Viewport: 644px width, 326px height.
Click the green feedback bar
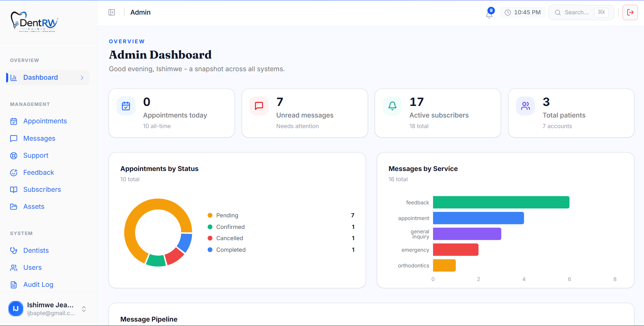coord(501,202)
